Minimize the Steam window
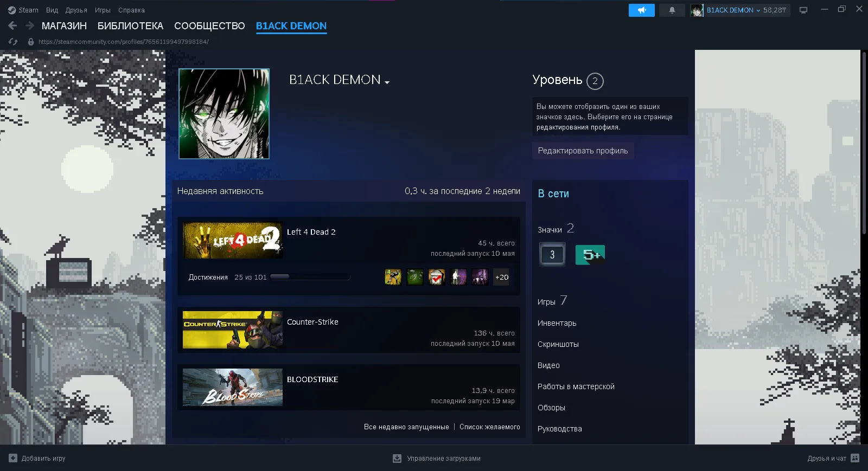Viewport: 868px width, 471px height. coord(825,9)
